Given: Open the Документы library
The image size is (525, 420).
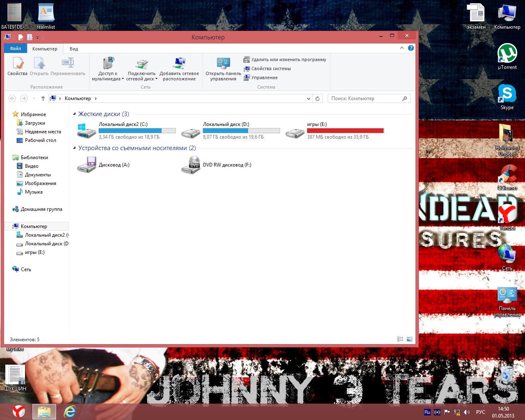Looking at the screenshot, I should click(34, 175).
